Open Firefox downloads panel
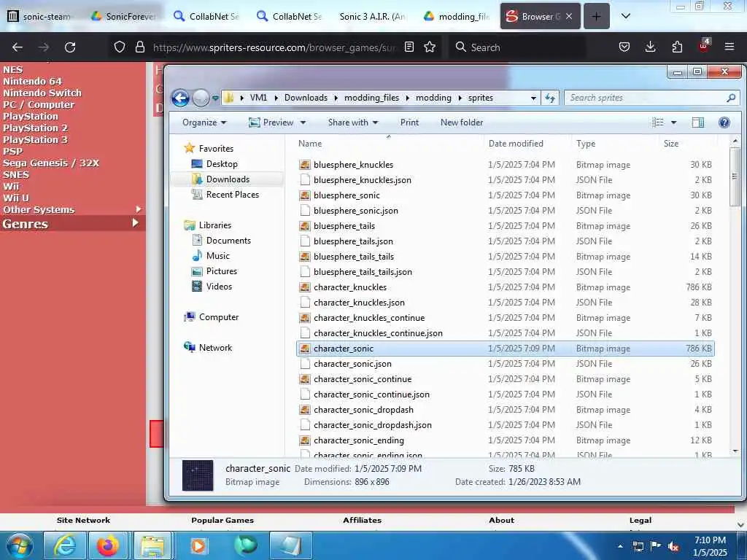747x560 pixels. click(x=650, y=47)
